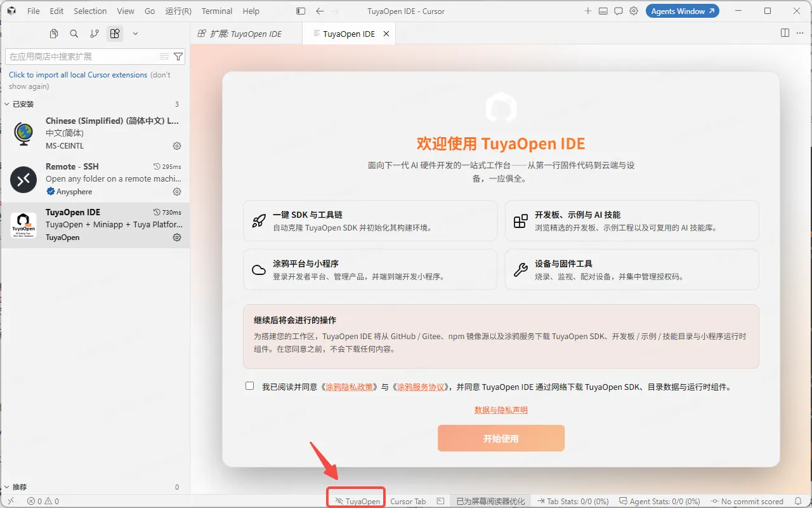The image size is (812, 508).
Task: Select the Extensions view icon
Action: [115, 34]
